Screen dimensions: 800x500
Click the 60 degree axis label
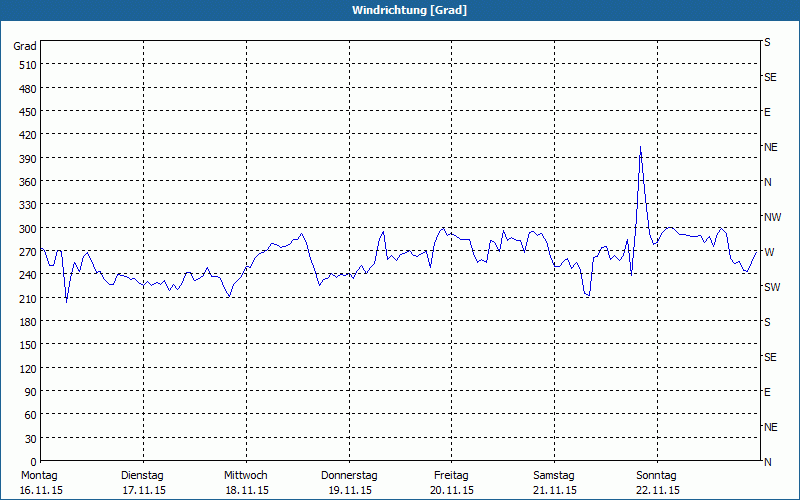tap(31, 415)
